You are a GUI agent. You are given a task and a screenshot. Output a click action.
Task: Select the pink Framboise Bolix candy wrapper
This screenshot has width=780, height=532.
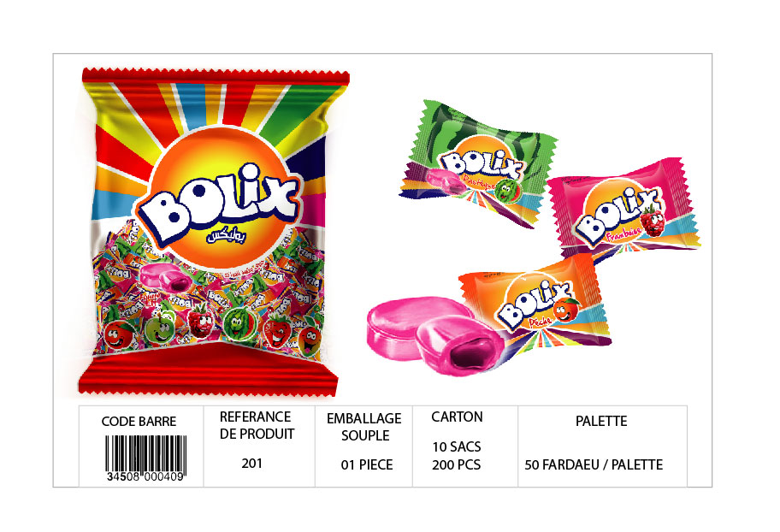point(624,209)
